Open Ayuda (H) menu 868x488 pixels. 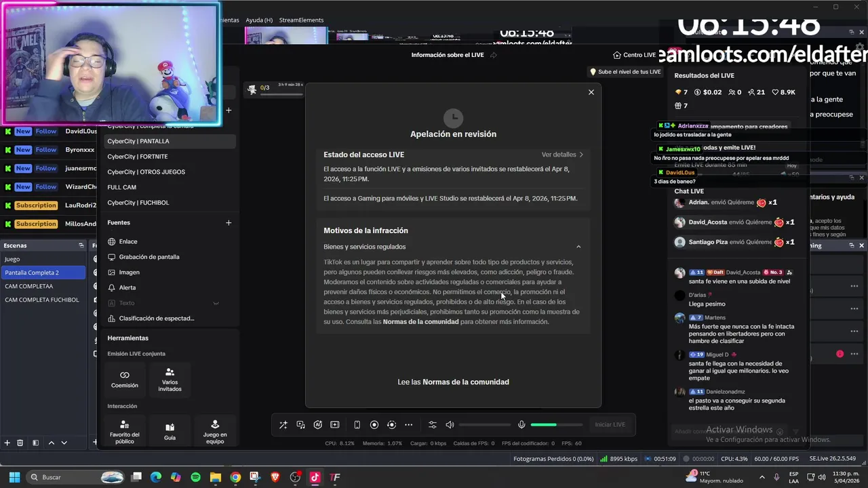[x=259, y=20]
